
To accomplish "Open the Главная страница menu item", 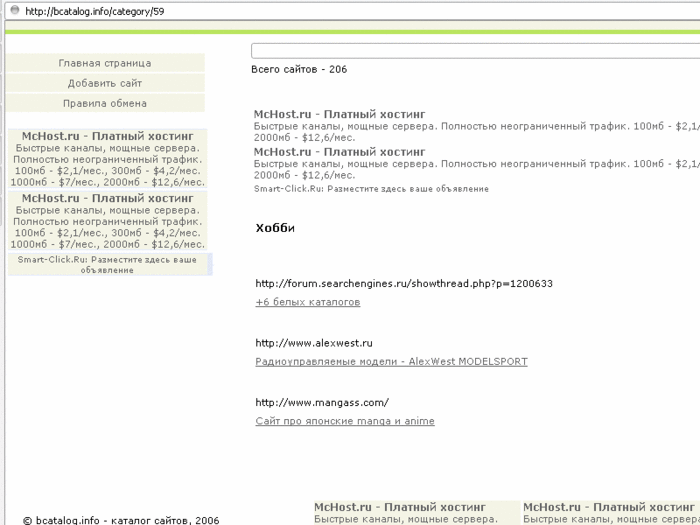I will (105, 63).
